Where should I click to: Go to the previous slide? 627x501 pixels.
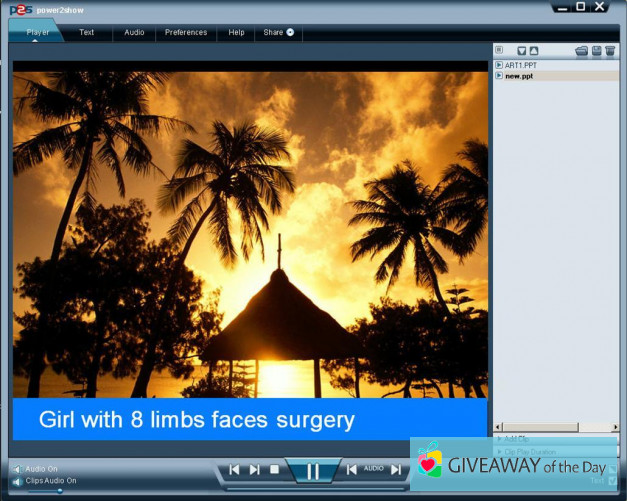234,469
